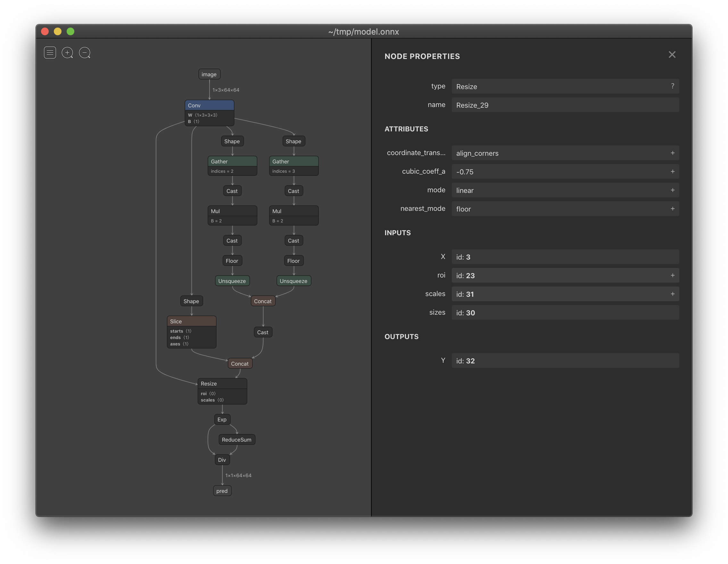Expand the mode linear attribute
728x564 pixels.
(x=672, y=190)
